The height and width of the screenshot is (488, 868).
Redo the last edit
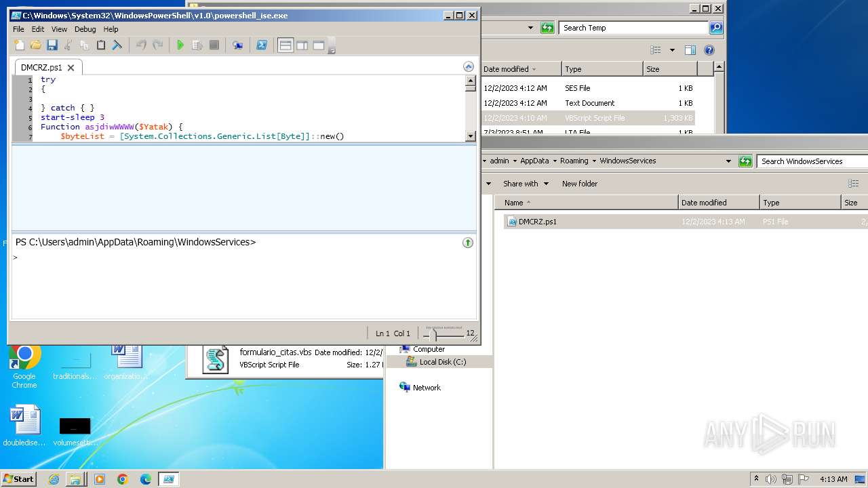coord(157,45)
